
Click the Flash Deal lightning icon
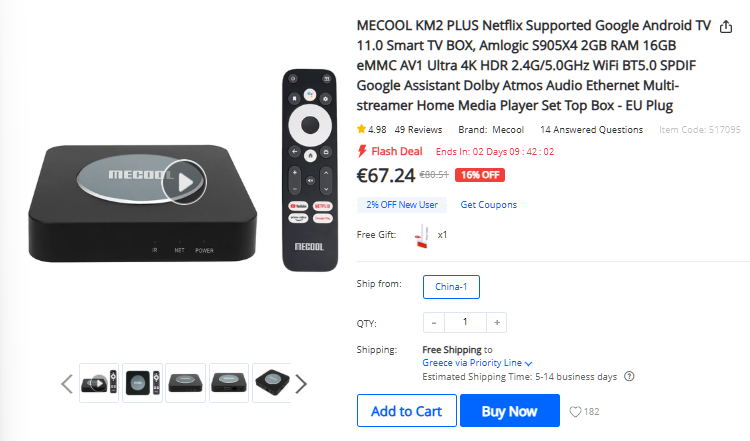(x=362, y=151)
